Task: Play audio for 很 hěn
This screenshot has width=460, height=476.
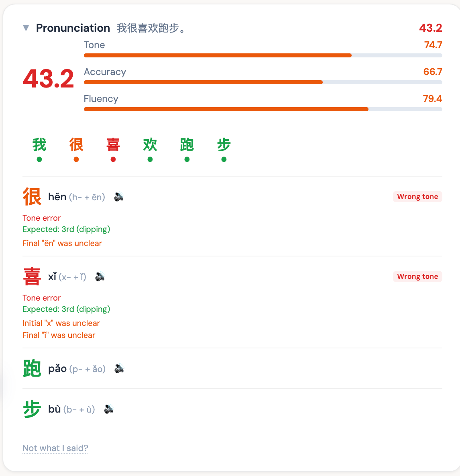Action: point(119,197)
